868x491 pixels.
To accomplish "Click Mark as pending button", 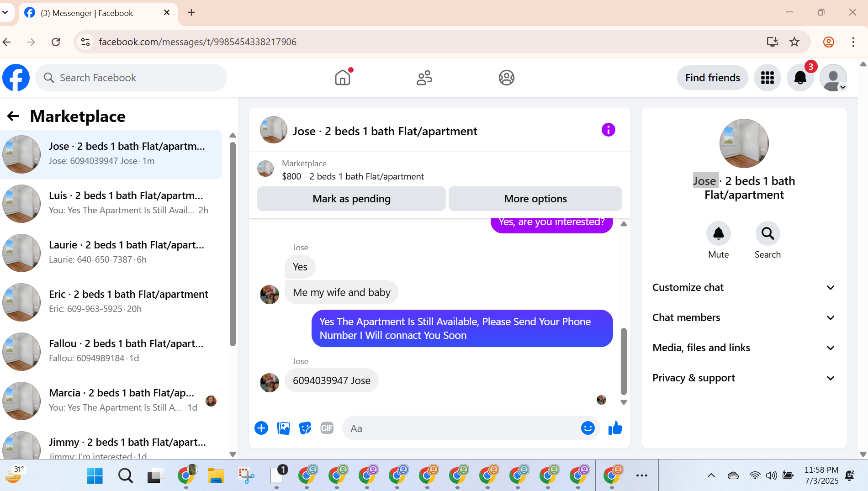I will (x=351, y=199).
